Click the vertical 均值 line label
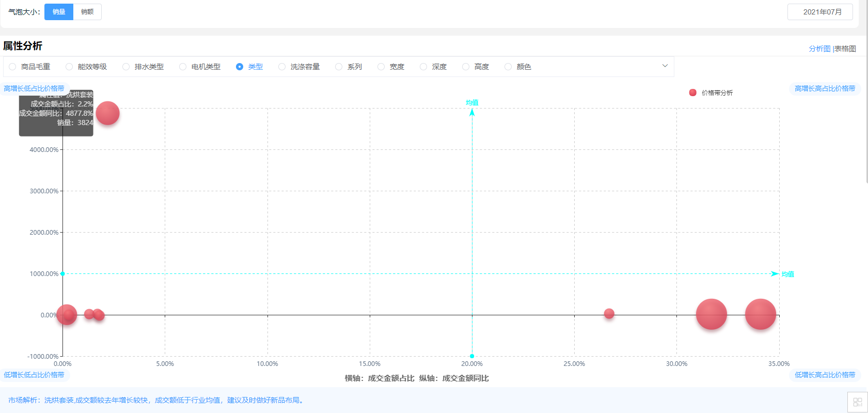Screen dimensions: 868x413 (472, 102)
